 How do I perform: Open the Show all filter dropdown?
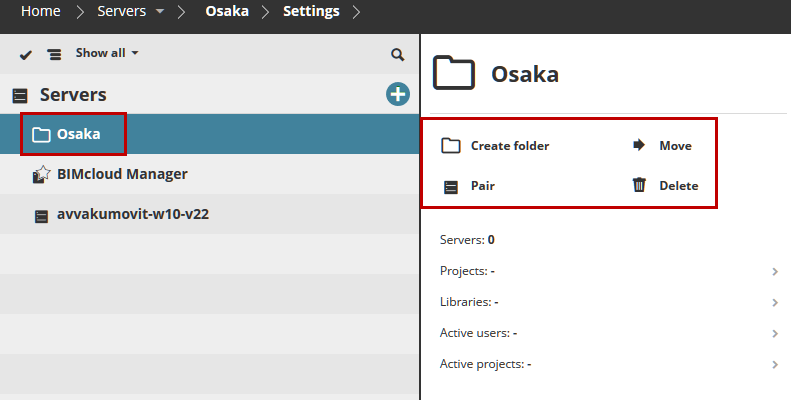[107, 53]
